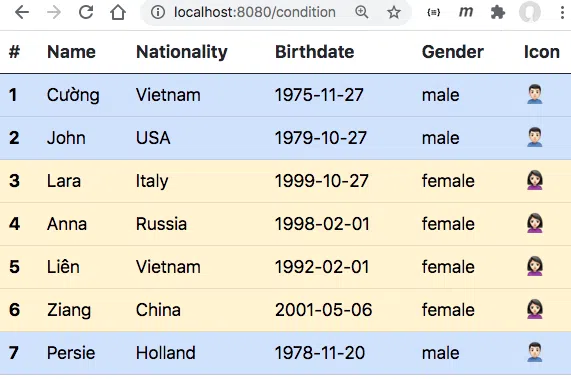571x379 pixels.
Task: Click Vietnam in Liên's row
Action: [168, 267]
